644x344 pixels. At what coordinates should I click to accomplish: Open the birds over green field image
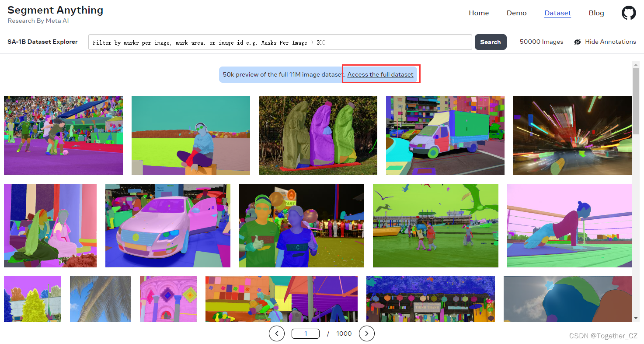tap(435, 225)
